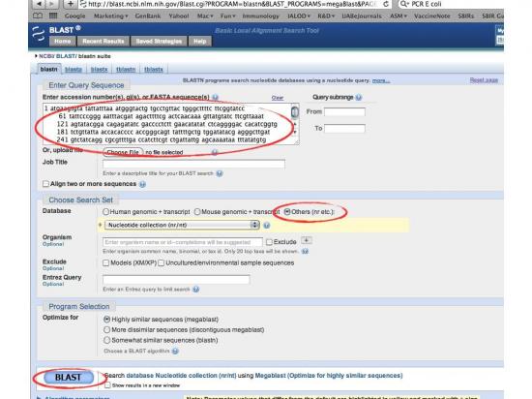Tick the Exclude organism checkbox
The width and height of the screenshot is (532, 399).
click(x=270, y=242)
